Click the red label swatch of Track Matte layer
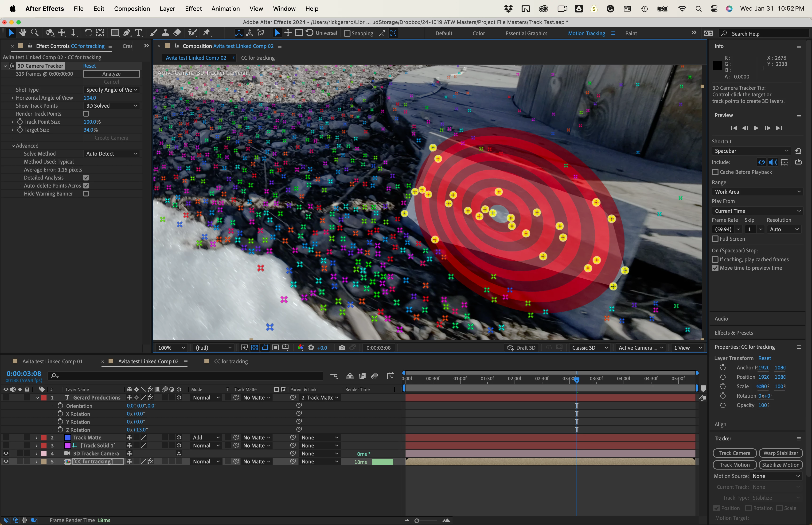 tap(44, 437)
